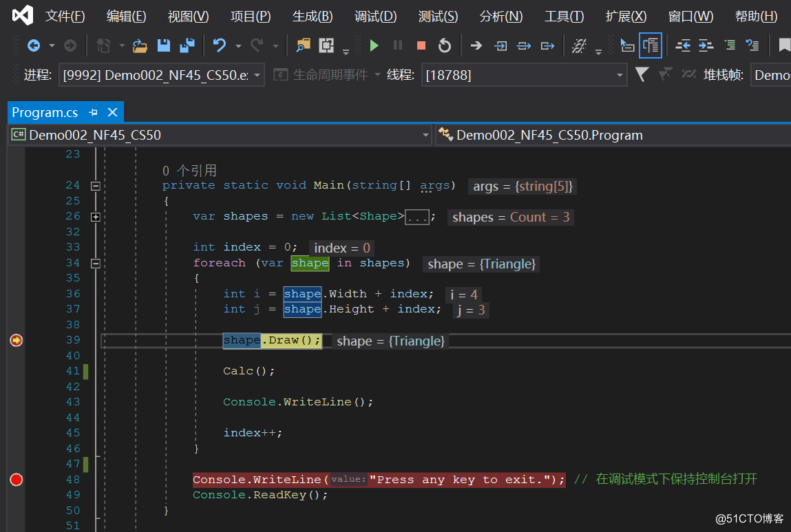Open the Demo002_NF45_CS50.Program type dropdown
Image resolution: width=791 pixels, height=532 pixels.
[613, 135]
